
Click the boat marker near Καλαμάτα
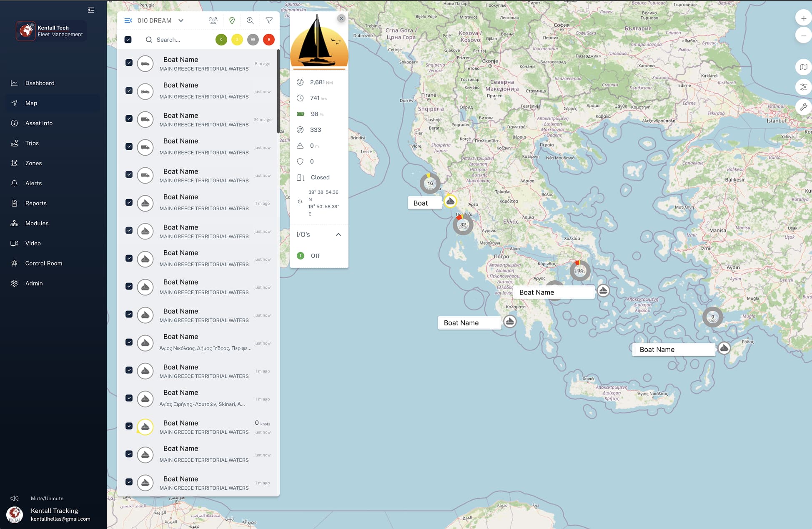(510, 321)
